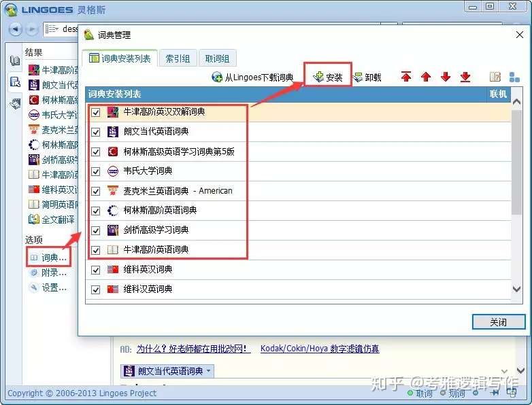This screenshot has width=532, height=405.
Task: Move selected dictionary to the bottom
Action: [465, 77]
